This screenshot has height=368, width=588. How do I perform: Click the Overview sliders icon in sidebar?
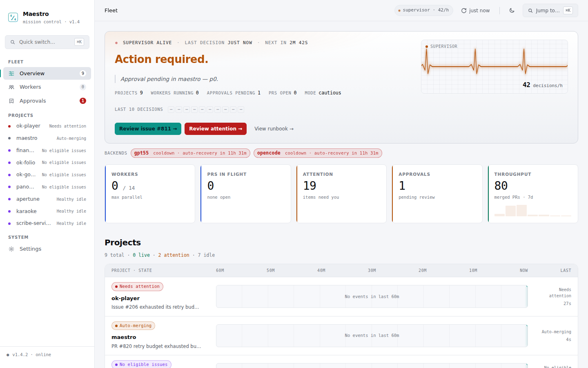pos(11,74)
